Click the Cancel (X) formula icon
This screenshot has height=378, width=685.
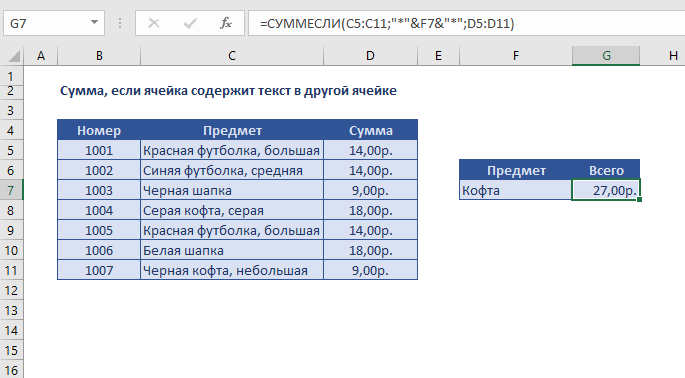(x=154, y=23)
